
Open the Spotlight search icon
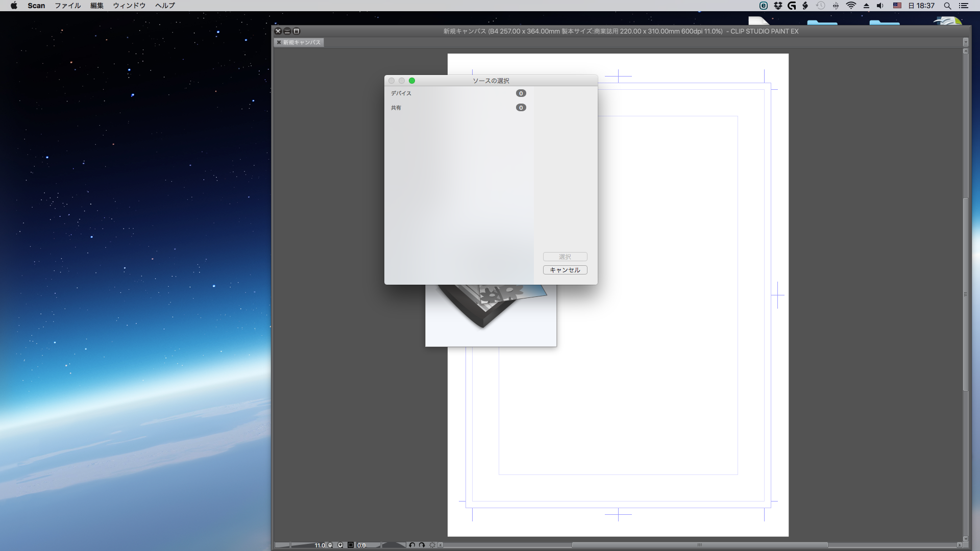pyautogui.click(x=947, y=6)
